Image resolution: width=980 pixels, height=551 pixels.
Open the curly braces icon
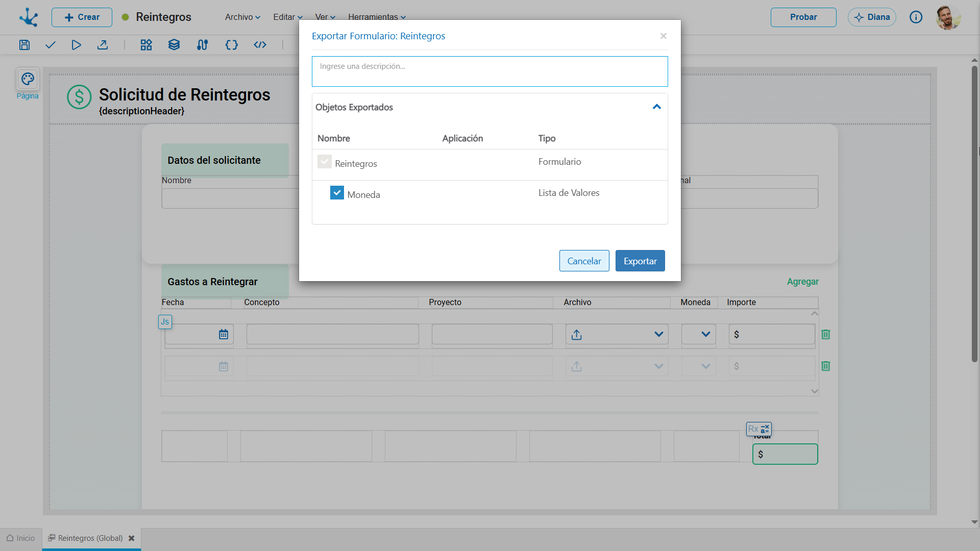pos(232,45)
